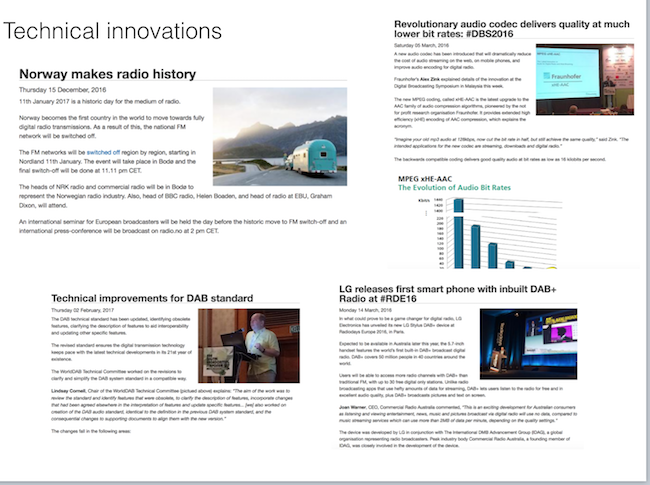Click 'Technical improvements for DAB standard' headline
Image resolution: width=650 pixels, height=485 pixels.
[x=152, y=298]
